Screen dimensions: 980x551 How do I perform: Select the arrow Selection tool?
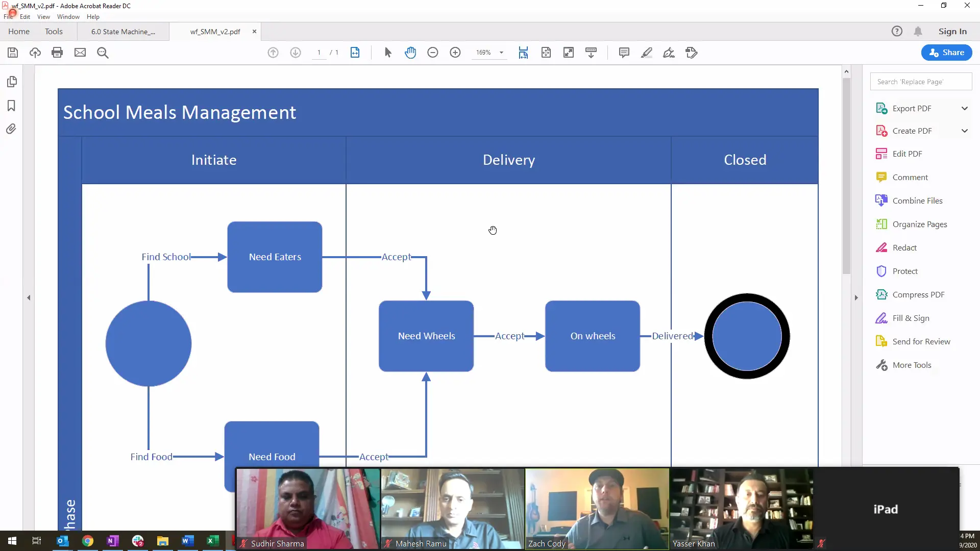388,53
